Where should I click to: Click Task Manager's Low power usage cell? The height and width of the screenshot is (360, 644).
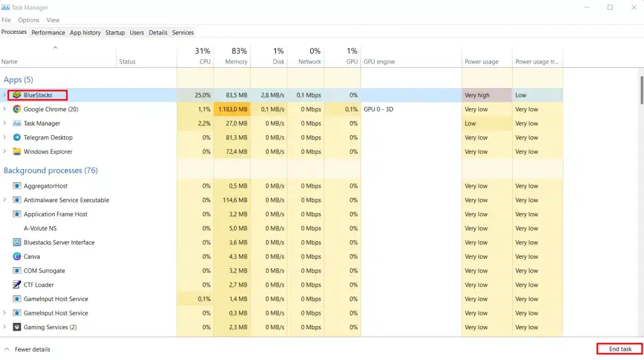click(x=487, y=123)
